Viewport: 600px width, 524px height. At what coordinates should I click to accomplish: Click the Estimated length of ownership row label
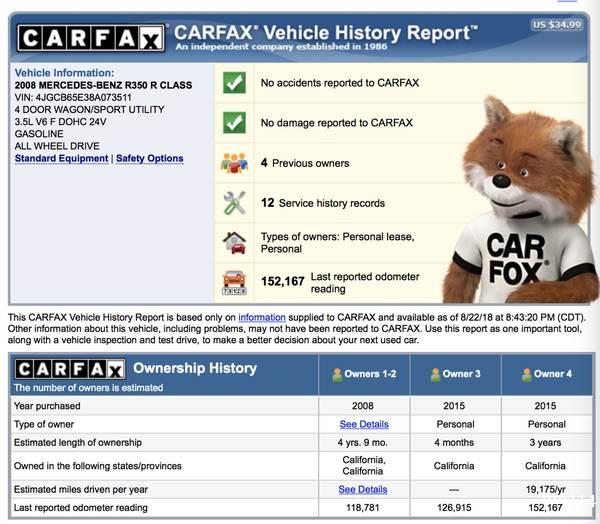tap(78, 442)
